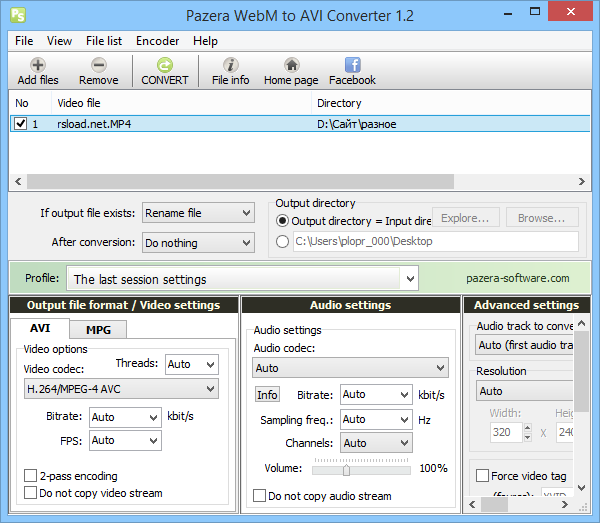The width and height of the screenshot is (600, 523).
Task: Expand the Profile dropdown
Action: point(410,279)
